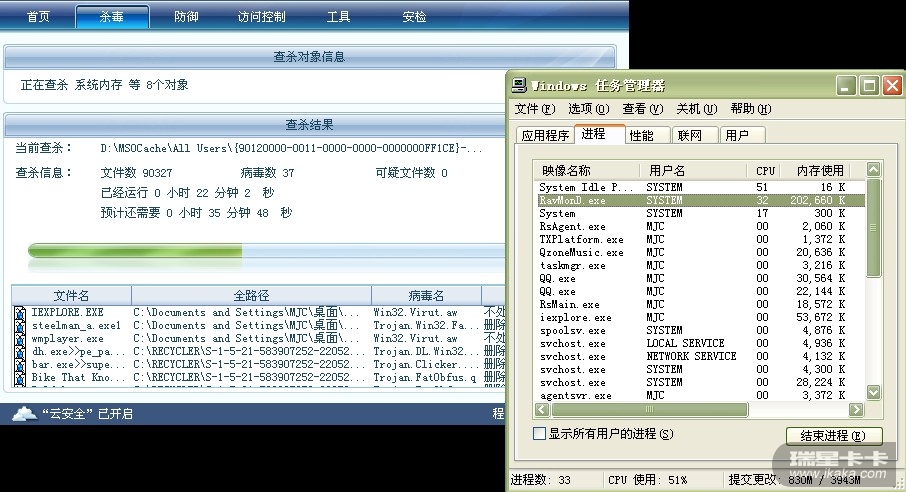Image resolution: width=906 pixels, height=492 pixels.
Task: Click the Task Manager title bar icon
Action: tap(519, 86)
